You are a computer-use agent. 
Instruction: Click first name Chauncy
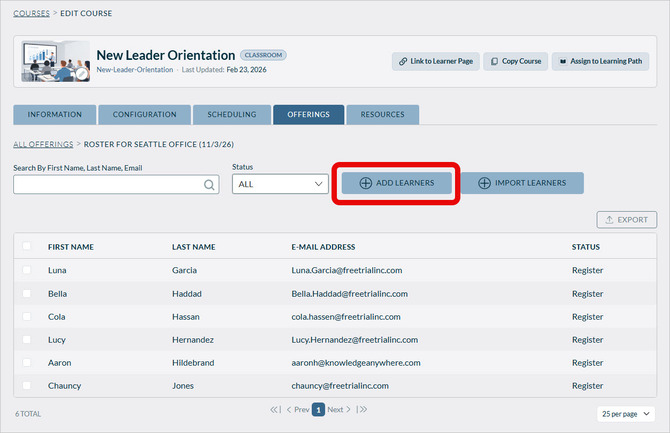click(65, 386)
